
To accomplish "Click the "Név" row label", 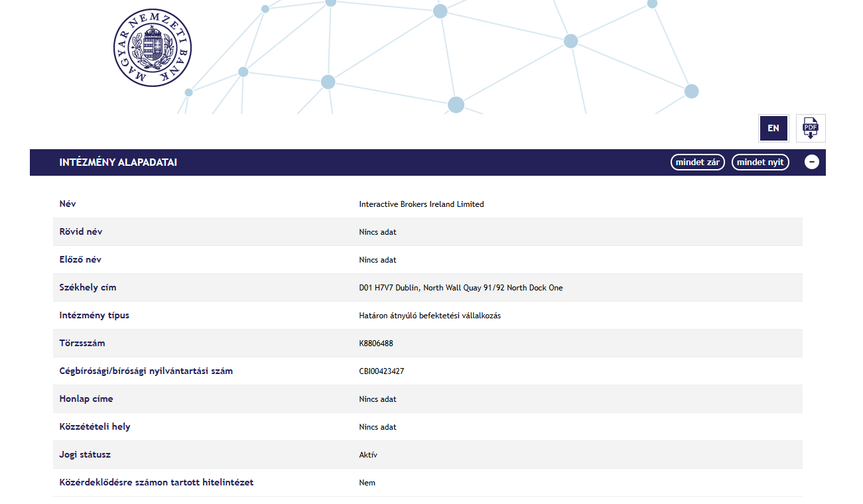I will 68,204.
